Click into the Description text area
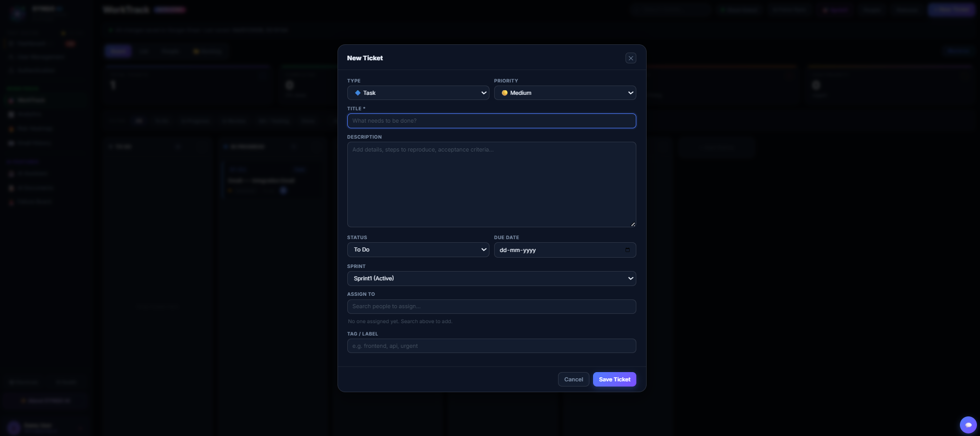980x436 pixels. pos(492,185)
